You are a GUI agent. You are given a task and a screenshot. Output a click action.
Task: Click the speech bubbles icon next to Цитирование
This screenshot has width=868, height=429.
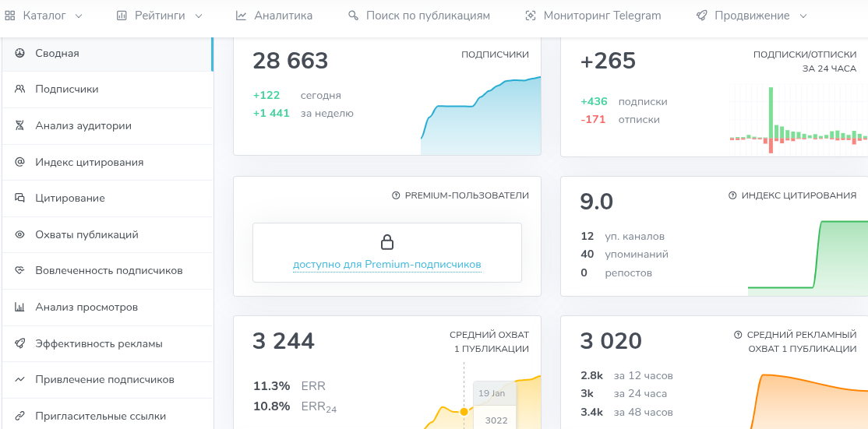click(x=20, y=198)
